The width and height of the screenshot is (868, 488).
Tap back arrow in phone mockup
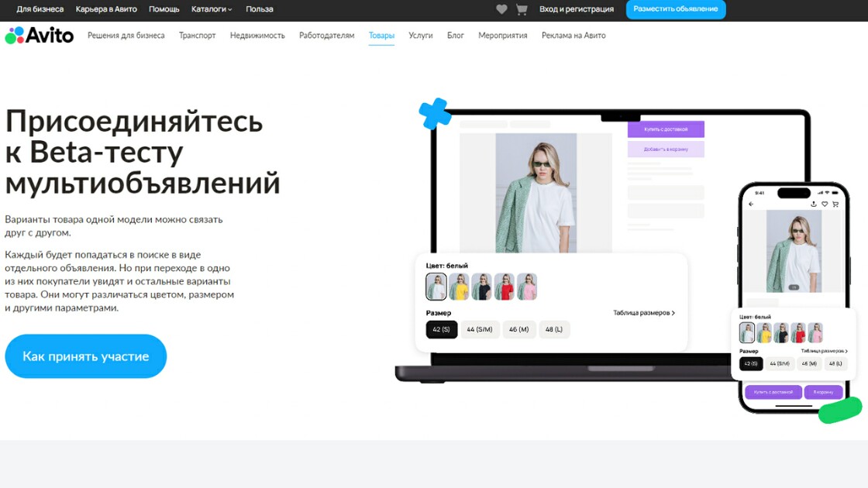(751, 204)
